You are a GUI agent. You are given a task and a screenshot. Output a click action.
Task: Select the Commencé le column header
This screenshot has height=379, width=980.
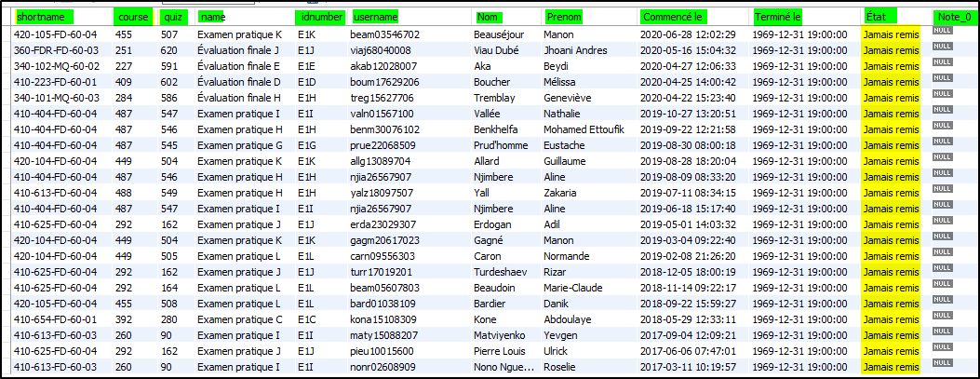673,17
